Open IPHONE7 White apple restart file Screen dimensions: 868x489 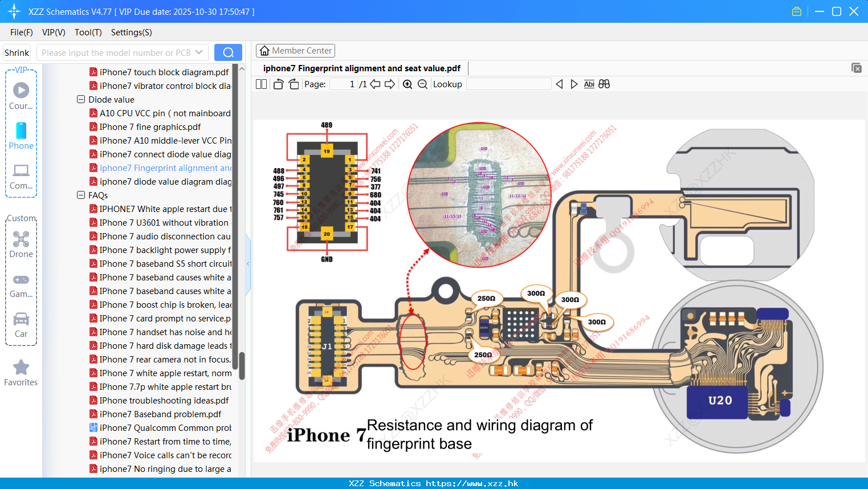[161, 209]
